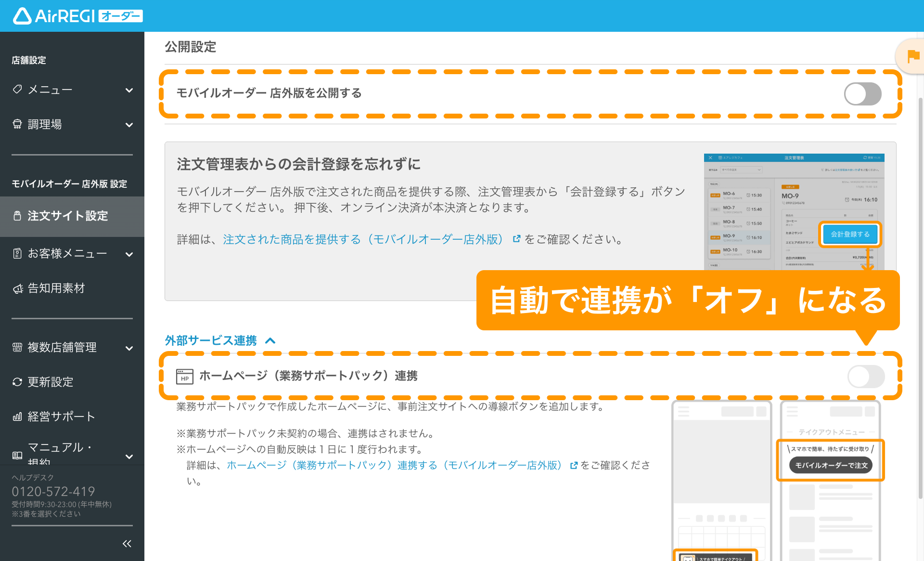This screenshot has height=561, width=924.
Task: Open link 注文された商品を提供する（モバイルオーダー店外版）
Action: coord(363,239)
